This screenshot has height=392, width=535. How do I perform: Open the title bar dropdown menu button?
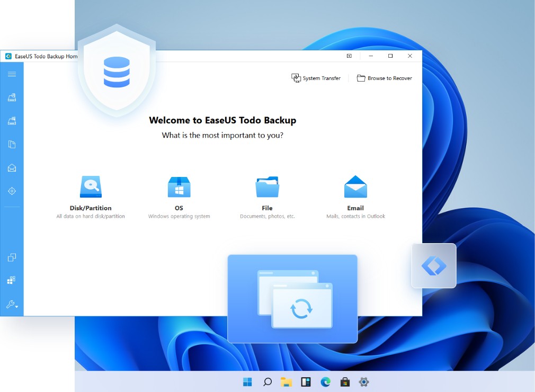pyautogui.click(x=349, y=56)
